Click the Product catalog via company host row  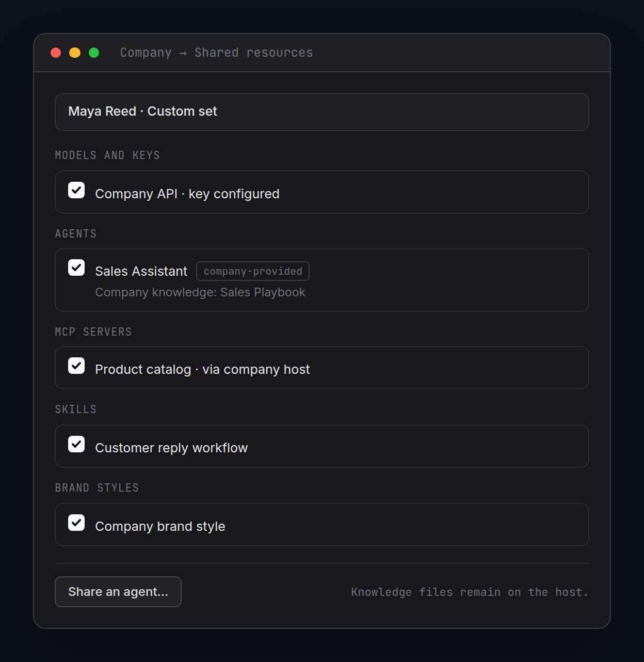[x=322, y=368]
